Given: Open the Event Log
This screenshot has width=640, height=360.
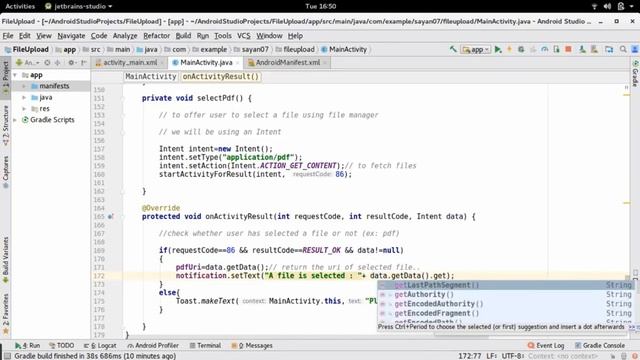Looking at the screenshot, I should pyautogui.click(x=546, y=346).
